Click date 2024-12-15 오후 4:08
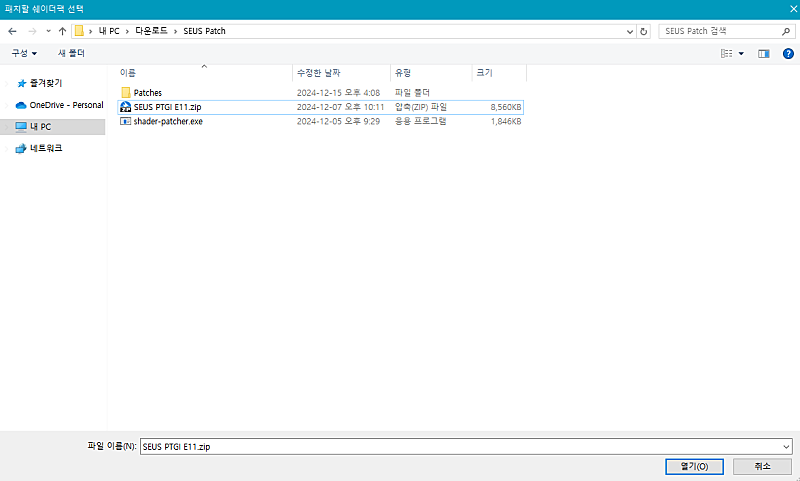Screen dimensions: 800x481 coord(338,93)
